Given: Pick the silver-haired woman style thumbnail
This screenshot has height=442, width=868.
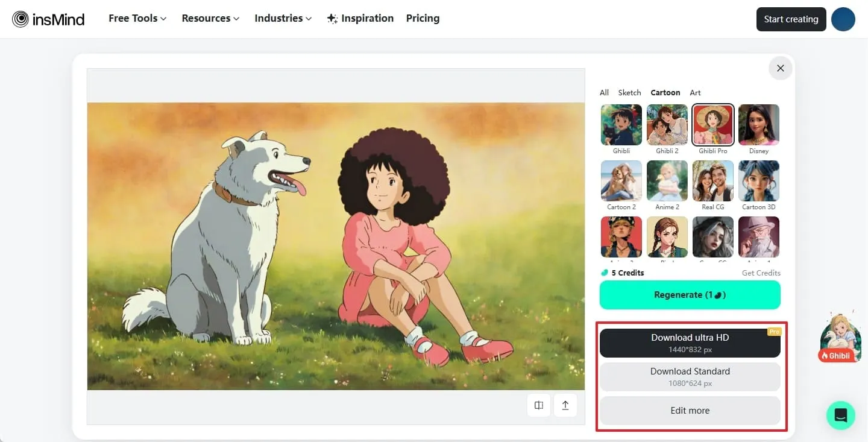Looking at the screenshot, I should [x=713, y=237].
